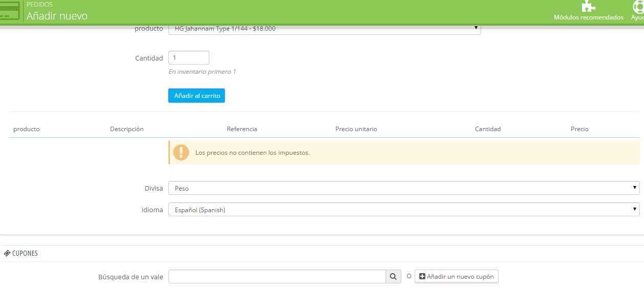Click the Cantidad quantity field
This screenshot has width=644, height=288.
pos(189,58)
